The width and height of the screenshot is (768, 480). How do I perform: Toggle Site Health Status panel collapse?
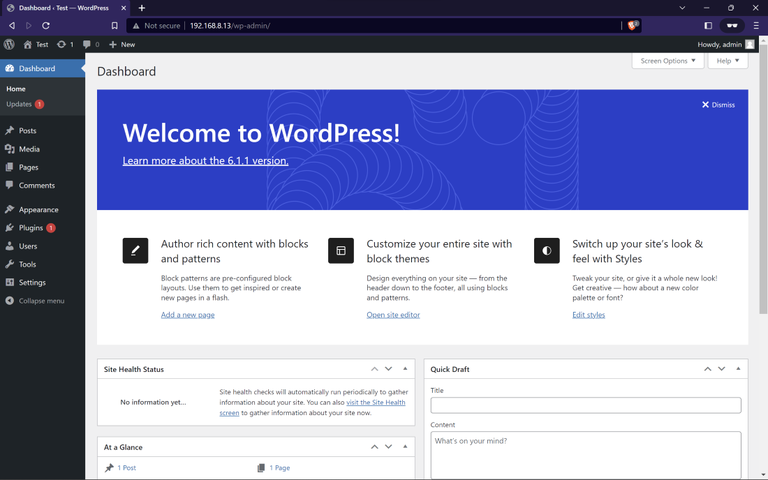point(405,369)
